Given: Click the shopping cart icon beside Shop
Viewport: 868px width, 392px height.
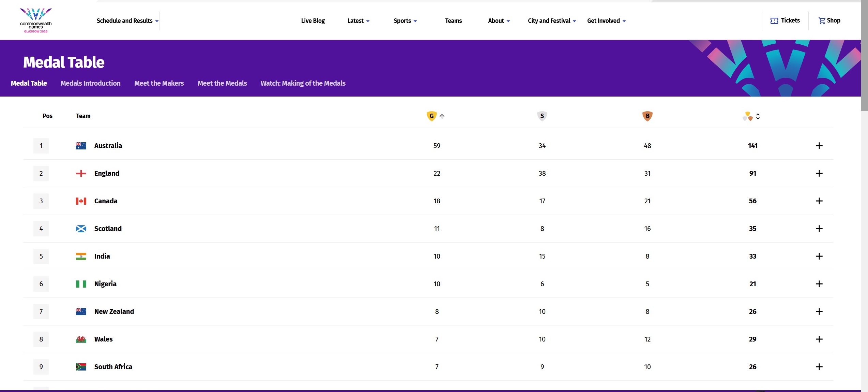Looking at the screenshot, I should (x=822, y=21).
